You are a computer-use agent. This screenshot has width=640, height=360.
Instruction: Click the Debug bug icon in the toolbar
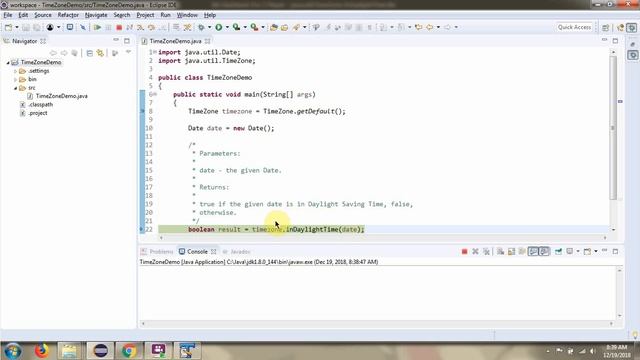point(201,27)
